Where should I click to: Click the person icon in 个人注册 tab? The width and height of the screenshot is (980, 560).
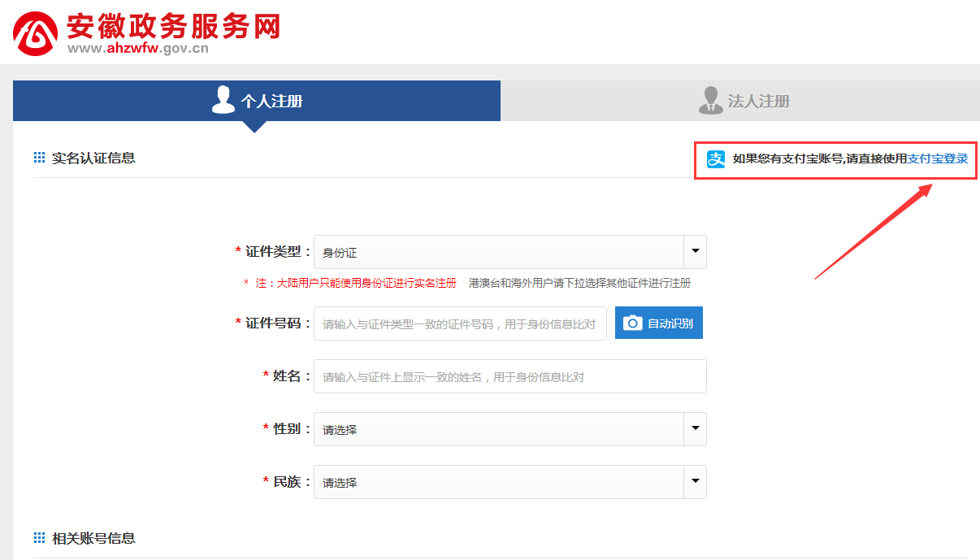[x=223, y=100]
